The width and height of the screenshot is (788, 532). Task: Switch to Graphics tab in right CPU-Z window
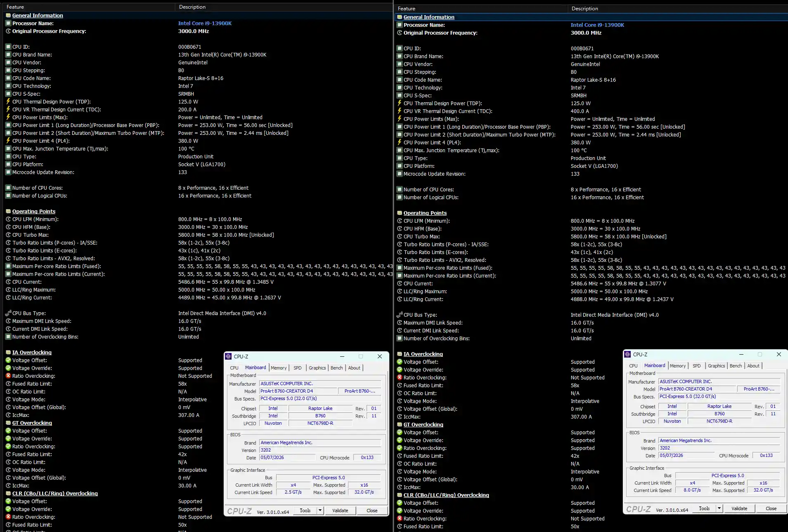(x=717, y=366)
